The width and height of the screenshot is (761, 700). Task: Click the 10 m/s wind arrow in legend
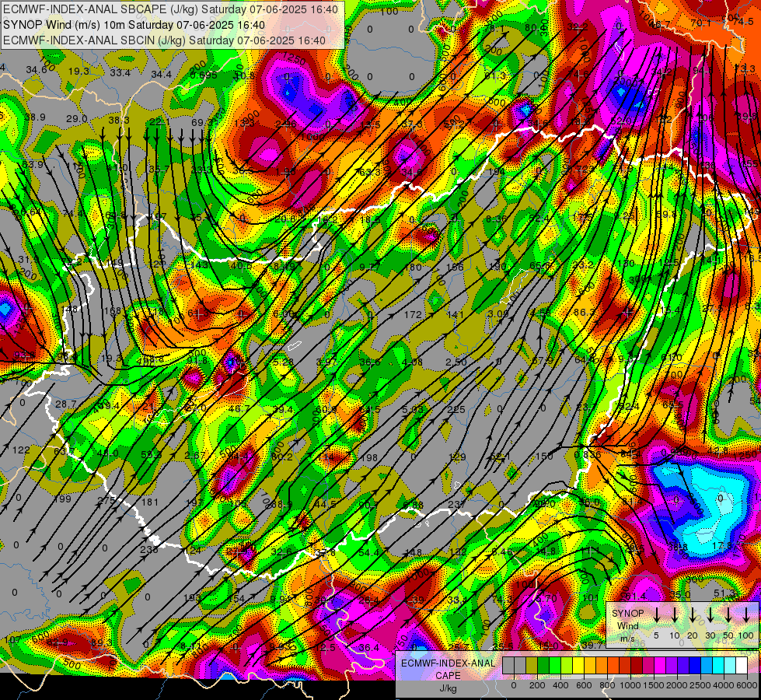point(675,615)
